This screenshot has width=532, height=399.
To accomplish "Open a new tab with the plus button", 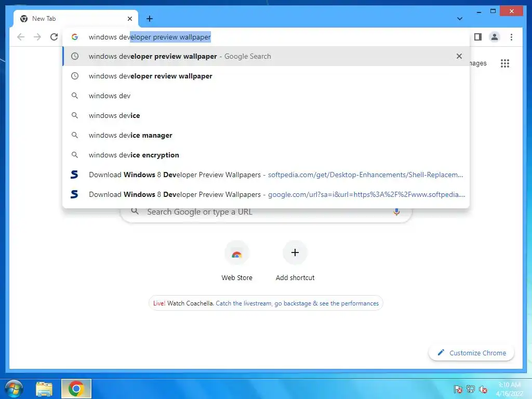I will click(x=150, y=19).
